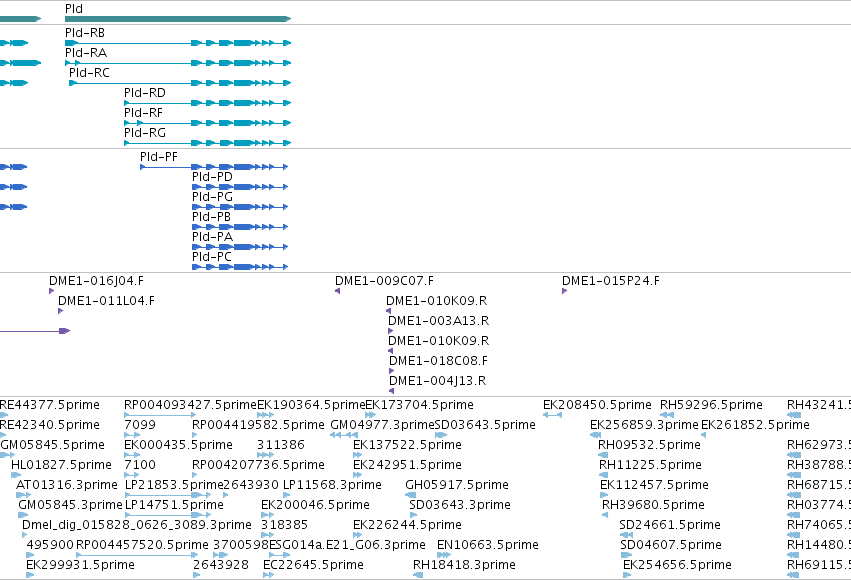This screenshot has height=580, width=851.
Task: Select the EK137522.5prime EST label
Action: pos(408,445)
